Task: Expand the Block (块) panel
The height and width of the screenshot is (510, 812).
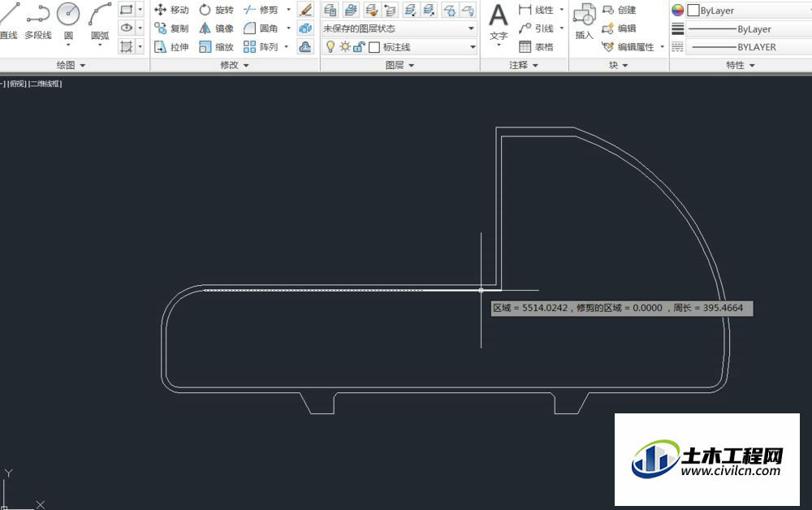Action: 618,65
